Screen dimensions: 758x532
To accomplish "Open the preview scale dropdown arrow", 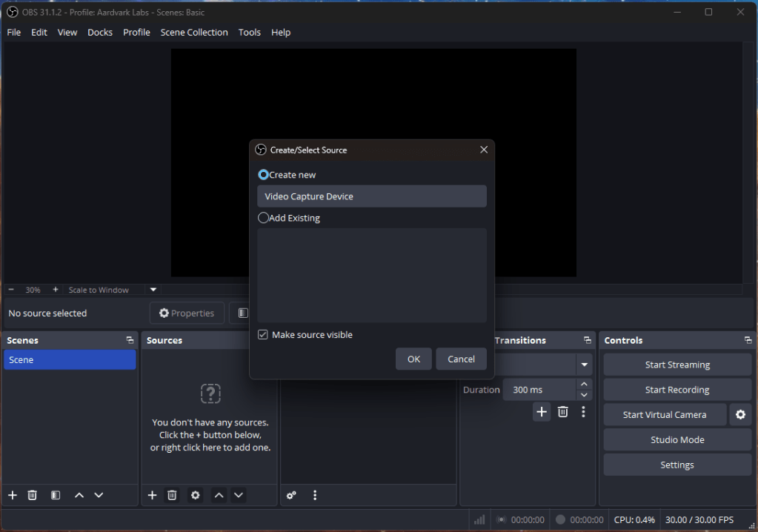I will point(153,290).
